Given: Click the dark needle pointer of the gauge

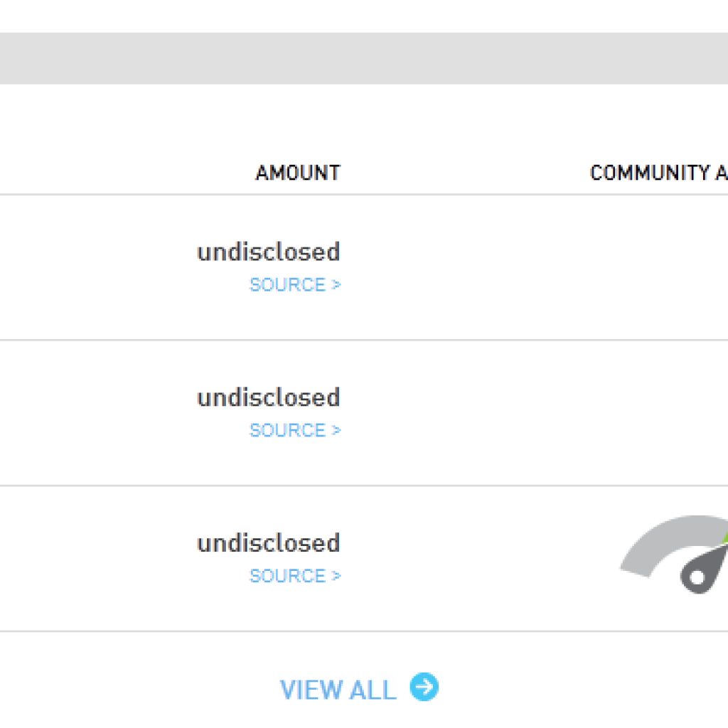Looking at the screenshot, I should (x=705, y=569).
